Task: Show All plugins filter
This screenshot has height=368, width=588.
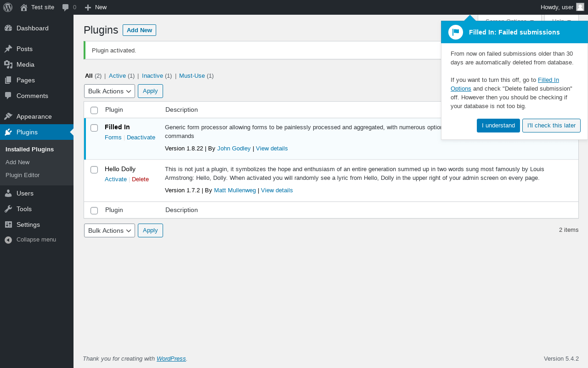Action: pyautogui.click(x=89, y=75)
